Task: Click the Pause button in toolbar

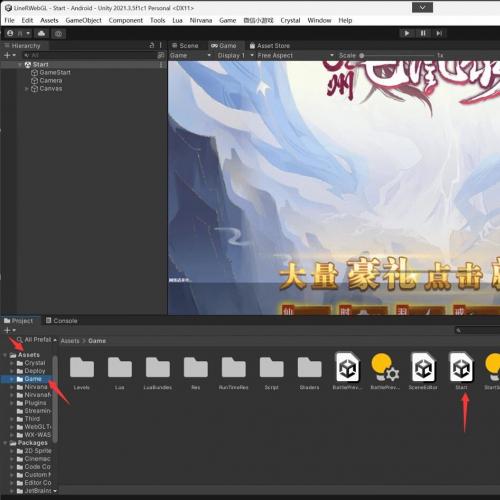Action: (x=423, y=33)
